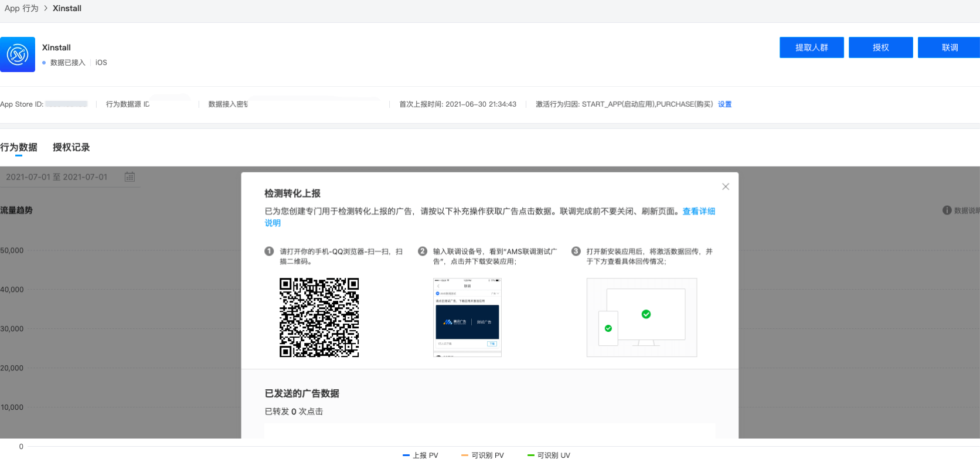Click the App Store ID label
980x469 pixels.
22,104
